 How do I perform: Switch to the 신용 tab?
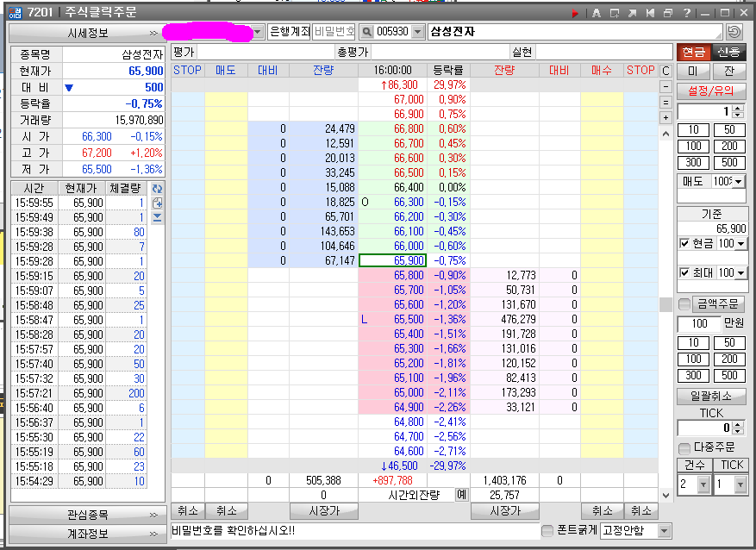(728, 52)
